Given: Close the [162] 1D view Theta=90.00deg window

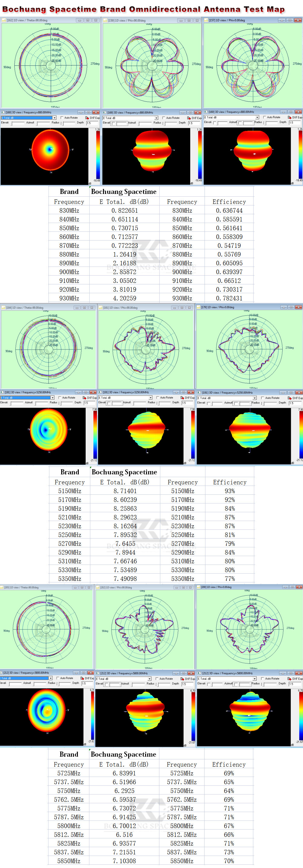Looking at the screenshot, I should click(96, 20).
